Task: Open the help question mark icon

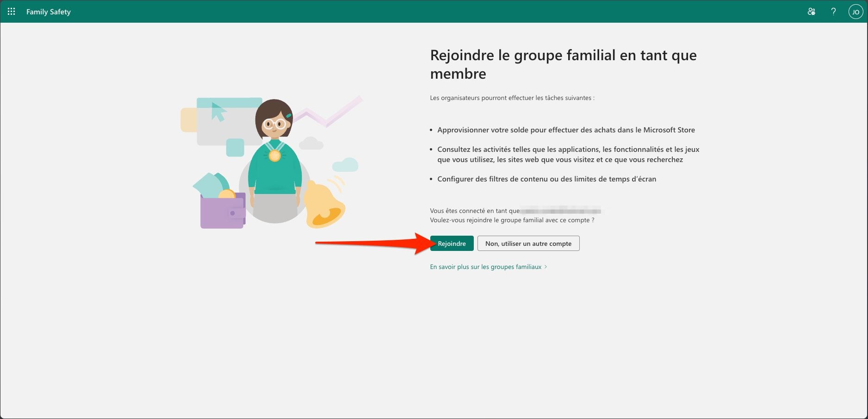Action: 833,12
